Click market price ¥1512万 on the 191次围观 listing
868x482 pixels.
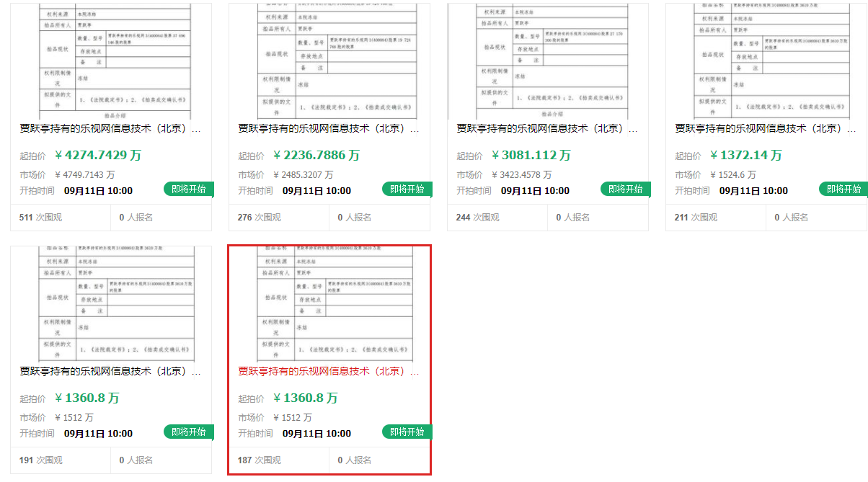tap(74, 418)
